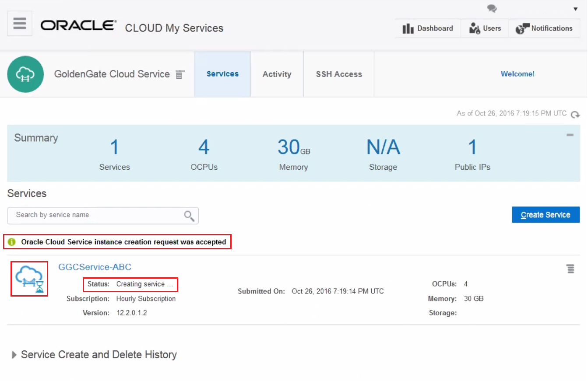Click the chat bubbles icon at top

click(492, 8)
